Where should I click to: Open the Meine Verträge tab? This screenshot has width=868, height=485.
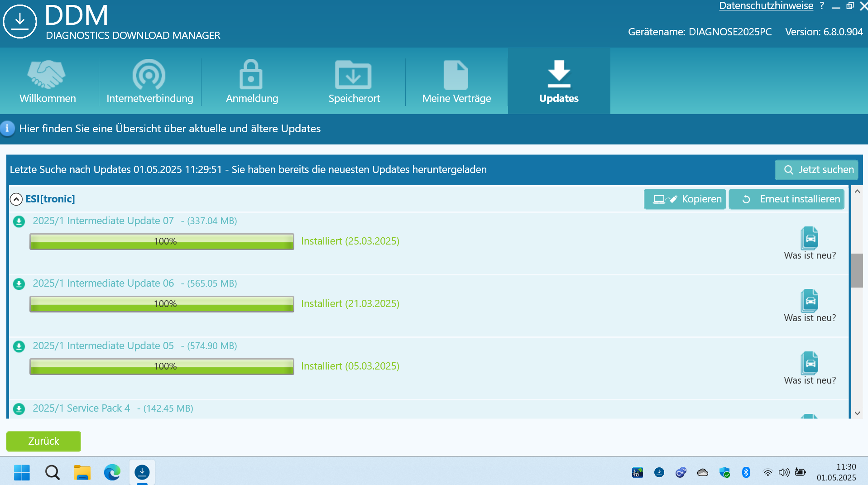point(456,81)
